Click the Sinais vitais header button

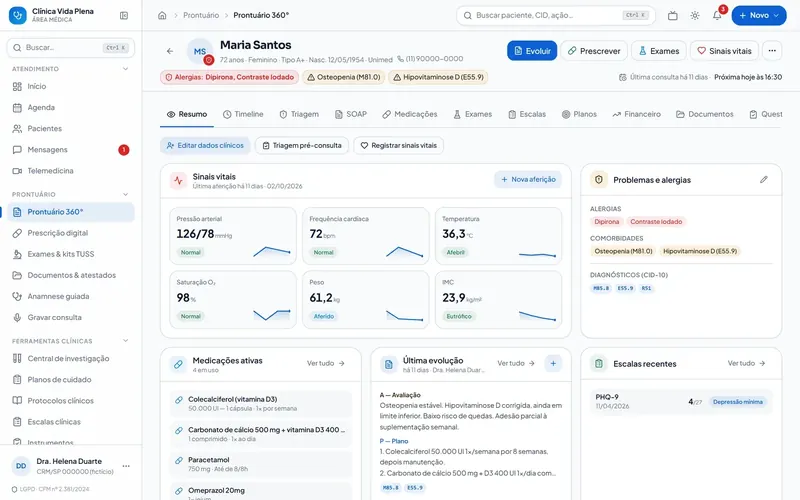(x=724, y=51)
